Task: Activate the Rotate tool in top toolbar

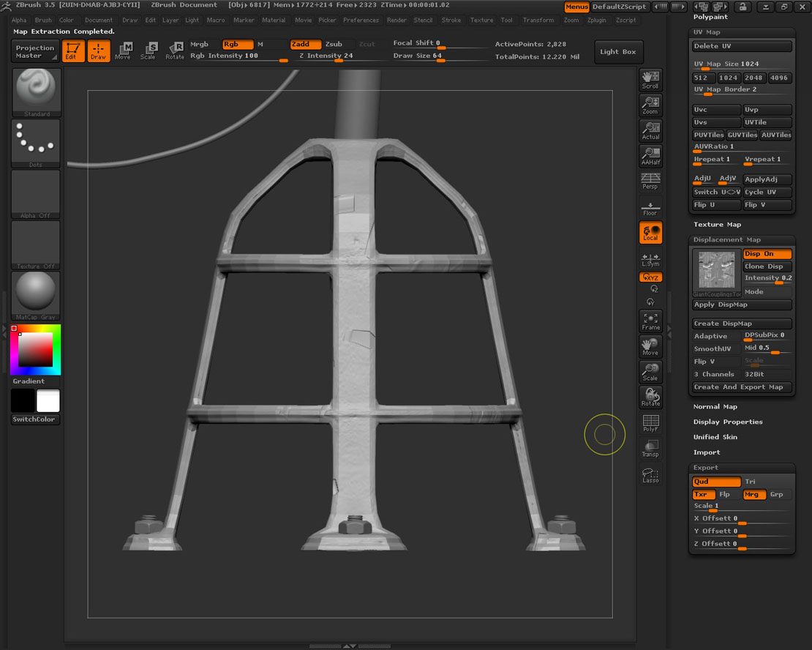Action: [175, 51]
